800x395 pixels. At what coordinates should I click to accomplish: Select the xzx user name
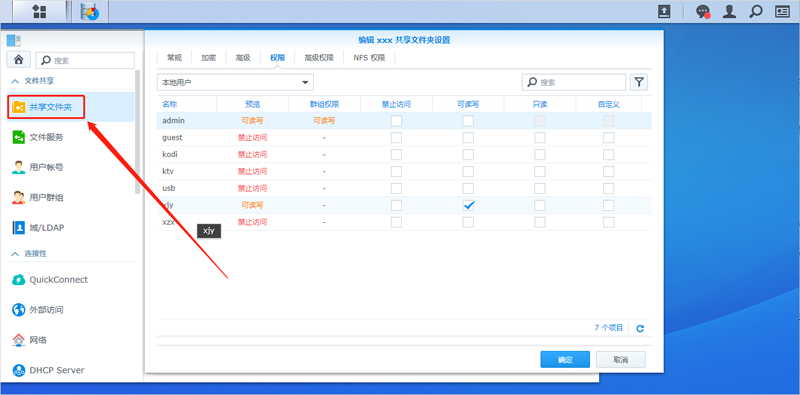tap(168, 222)
